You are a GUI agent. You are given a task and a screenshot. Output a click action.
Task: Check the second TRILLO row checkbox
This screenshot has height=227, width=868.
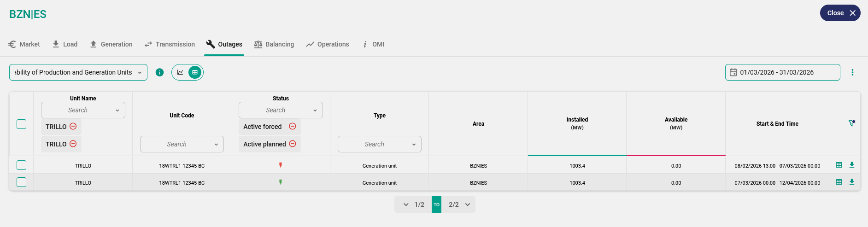(22, 182)
